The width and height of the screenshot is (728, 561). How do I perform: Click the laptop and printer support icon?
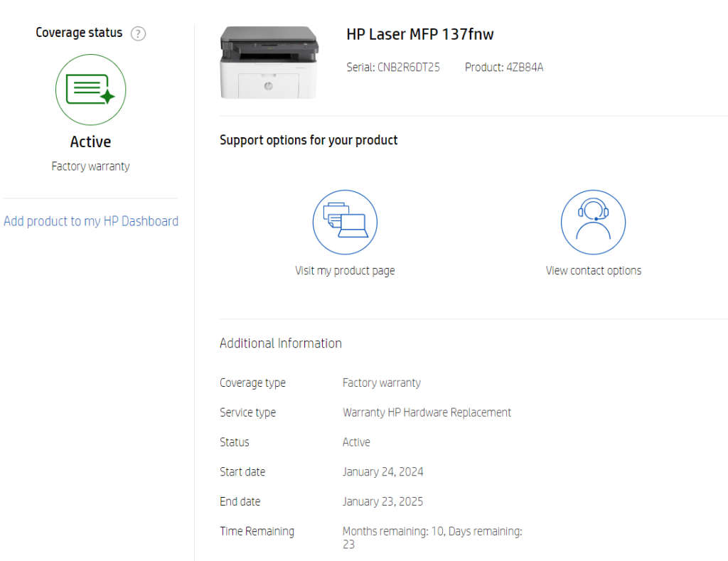point(345,221)
